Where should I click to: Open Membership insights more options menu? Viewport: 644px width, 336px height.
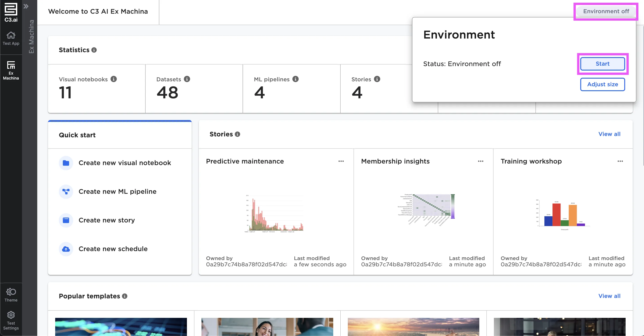click(480, 161)
